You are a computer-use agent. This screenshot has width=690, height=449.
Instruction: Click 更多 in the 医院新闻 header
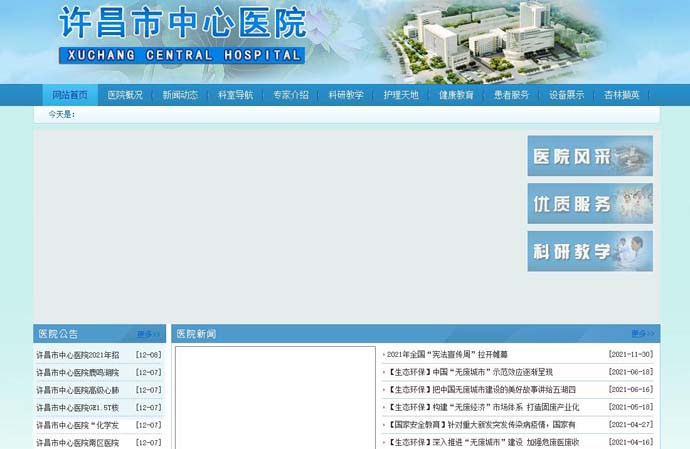tap(642, 334)
